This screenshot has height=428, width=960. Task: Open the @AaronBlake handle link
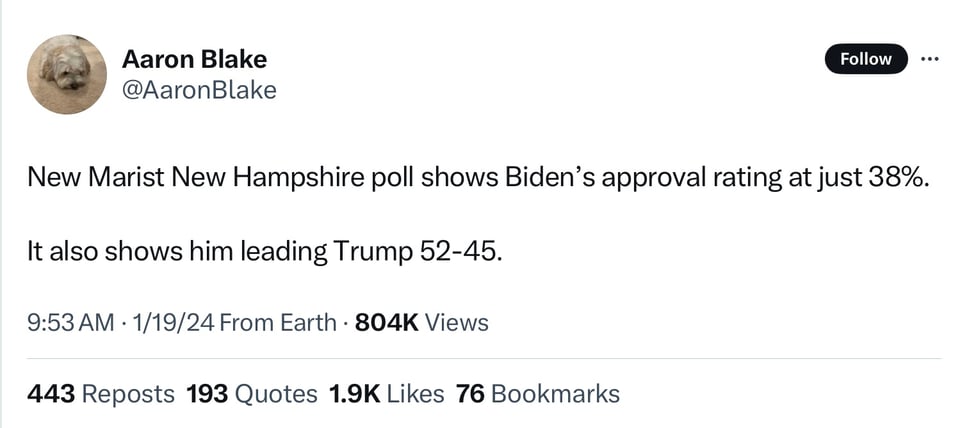198,90
